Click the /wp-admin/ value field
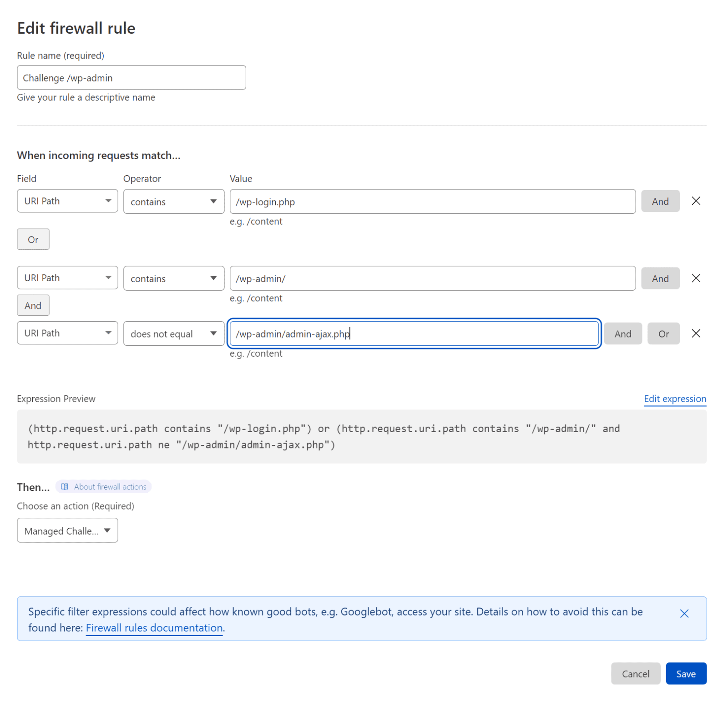 (432, 278)
